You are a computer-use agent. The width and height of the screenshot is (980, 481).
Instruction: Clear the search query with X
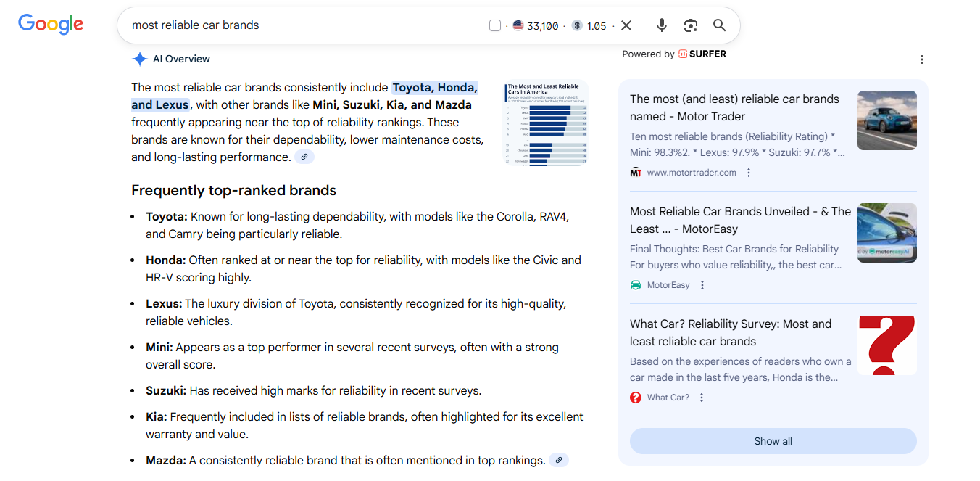point(626,25)
